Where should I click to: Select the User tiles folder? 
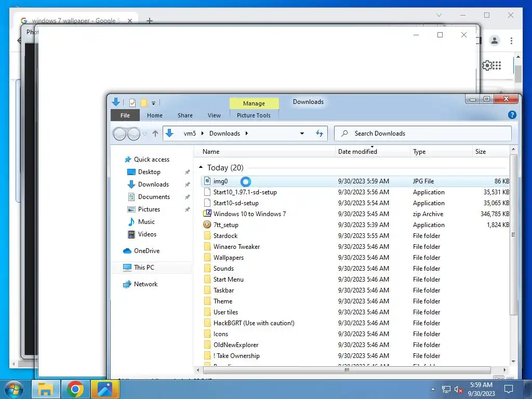(225, 312)
